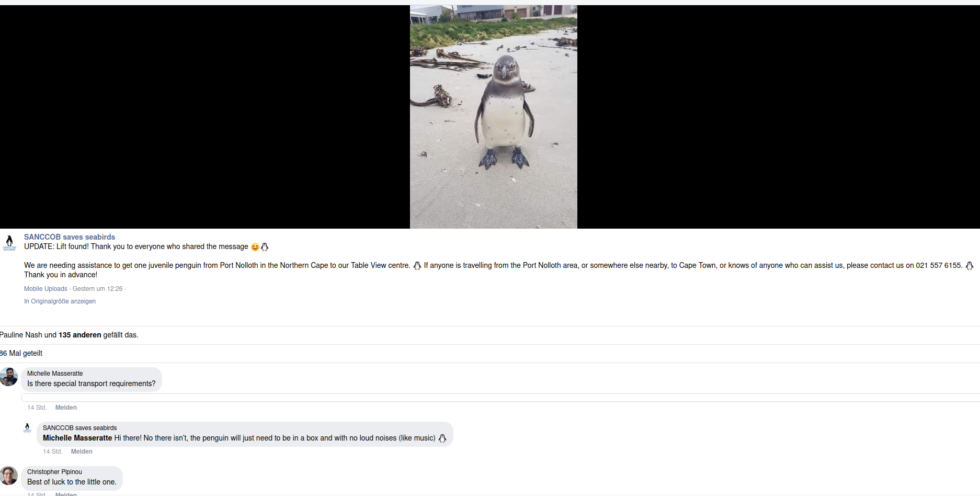Image resolution: width=980 pixels, height=496 pixels.
Task: Report Michelle's comment with Melden
Action: pos(66,408)
